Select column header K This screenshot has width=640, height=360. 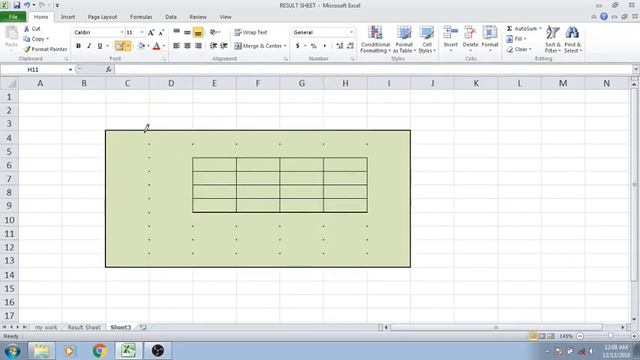[476, 83]
